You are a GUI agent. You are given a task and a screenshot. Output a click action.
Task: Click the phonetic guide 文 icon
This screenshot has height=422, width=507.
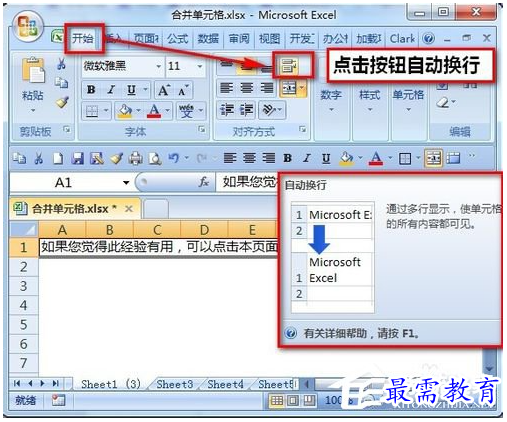point(186,111)
